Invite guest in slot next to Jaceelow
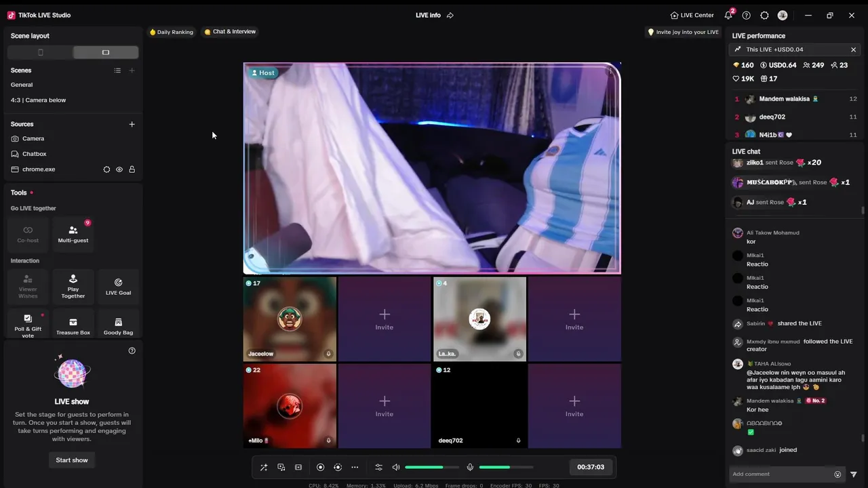This screenshot has height=488, width=868. pos(384,319)
